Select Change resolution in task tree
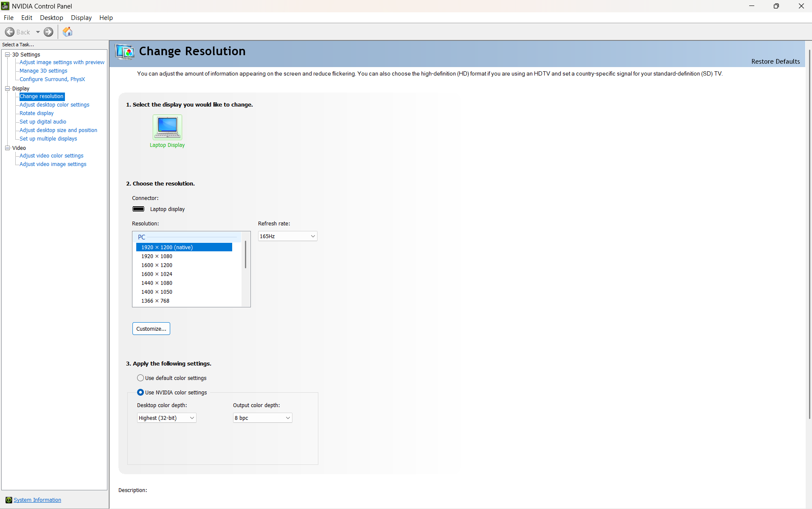Screen dimensions: 812x509 [x=42, y=96]
